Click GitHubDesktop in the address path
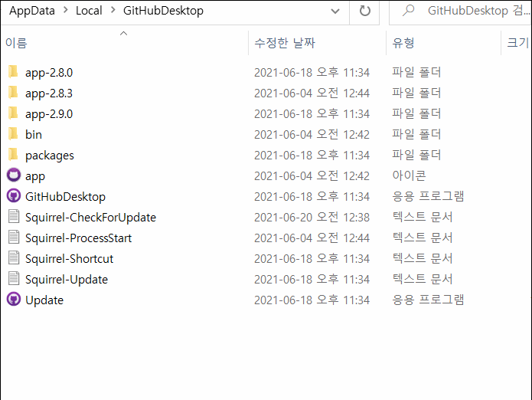Image resolution: width=532 pixels, height=400 pixels. [163, 11]
